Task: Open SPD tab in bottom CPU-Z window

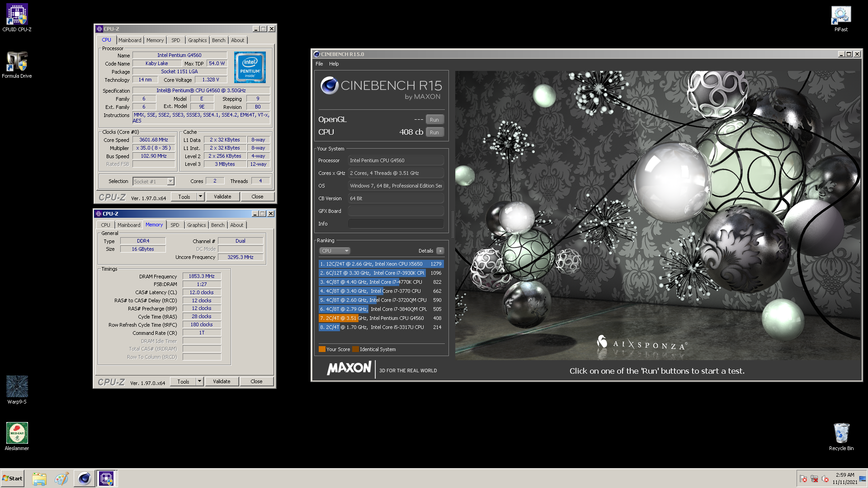Action: click(x=175, y=225)
